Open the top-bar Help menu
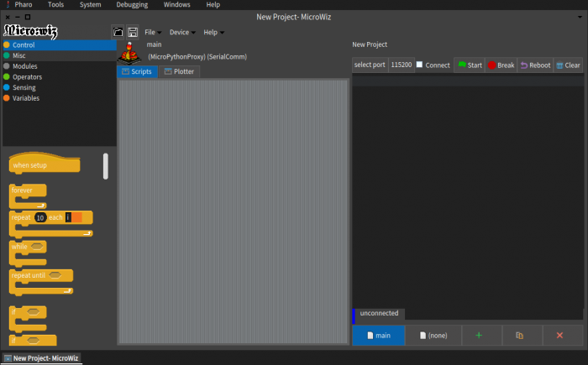Image resolution: width=588 pixels, height=365 pixels. (x=213, y=5)
